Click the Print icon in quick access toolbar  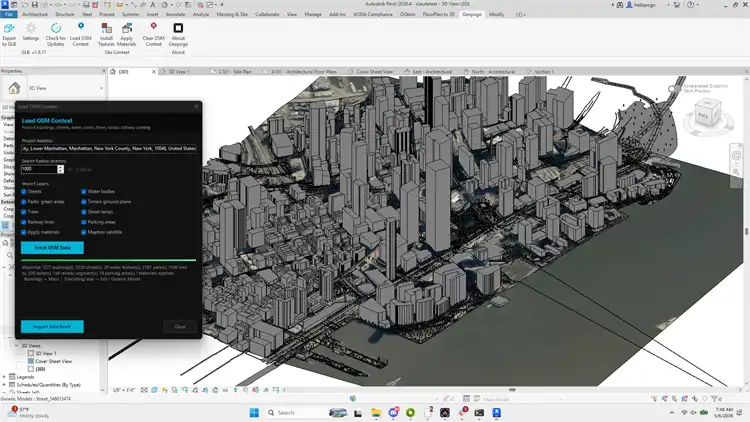[86, 5]
